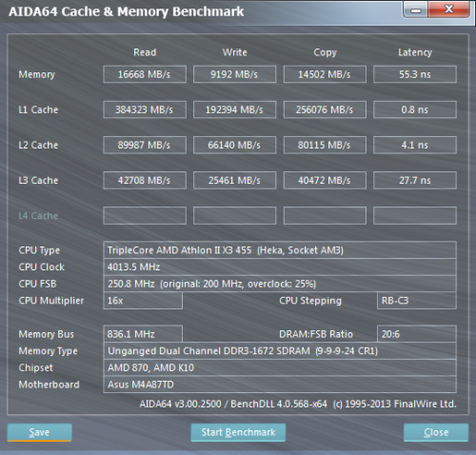The height and width of the screenshot is (455, 476).
Task: Select L2 Cache copy 80115 MB/s
Action: click(x=325, y=145)
